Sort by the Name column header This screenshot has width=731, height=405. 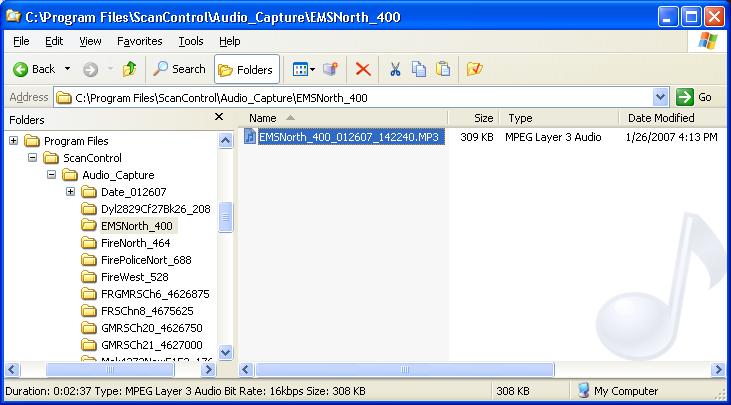(x=344, y=118)
